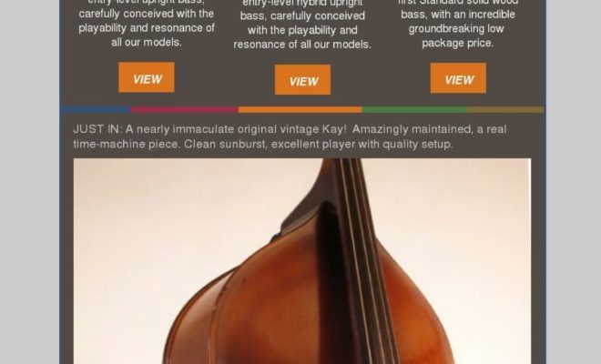The width and height of the screenshot is (601, 364).
Task: Click the 'groundbreaking low package price' text
Action: click(457, 36)
